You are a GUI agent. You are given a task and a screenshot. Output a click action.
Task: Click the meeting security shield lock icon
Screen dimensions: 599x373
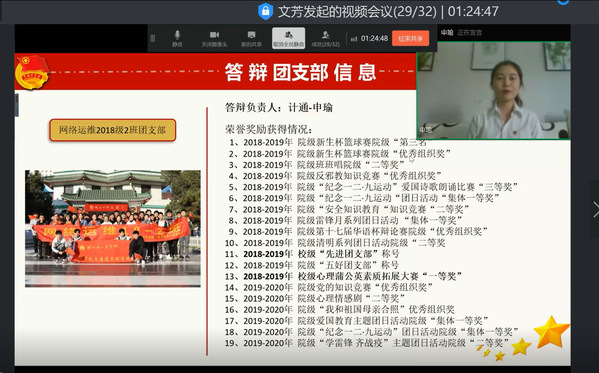265,11
